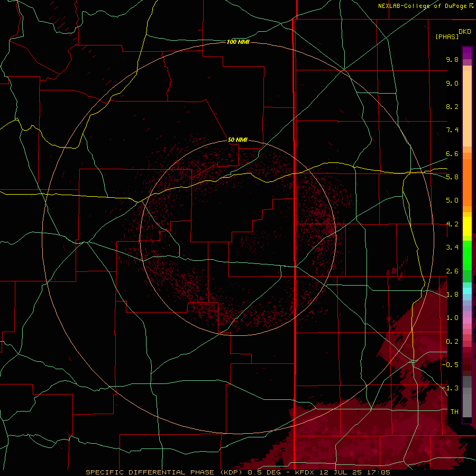
Task: Pick the purple top segment of color bar
Action: [x=467, y=53]
